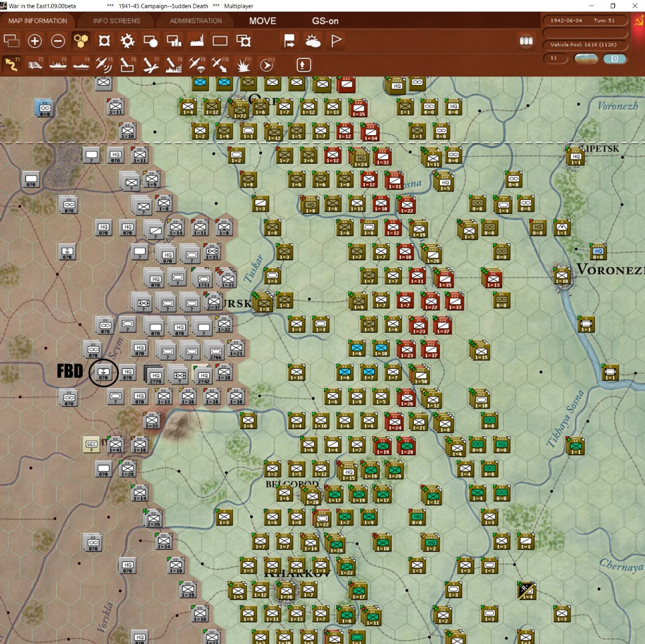Screen dimensions: 645x644
Task: Select the circled FBD rail repair unit
Action: pos(103,373)
